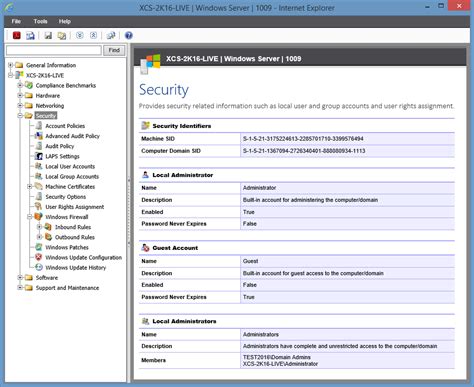Viewport: 474px width, 387px height.
Task: Expand the Compliance Benchmarks node
Action: click(20, 85)
